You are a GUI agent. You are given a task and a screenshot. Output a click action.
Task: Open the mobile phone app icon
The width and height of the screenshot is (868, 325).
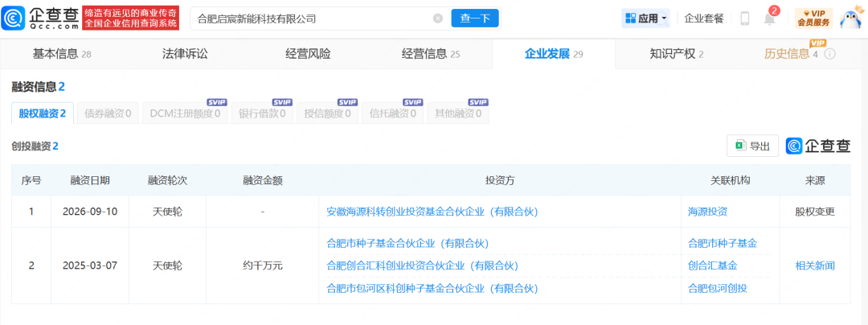744,19
